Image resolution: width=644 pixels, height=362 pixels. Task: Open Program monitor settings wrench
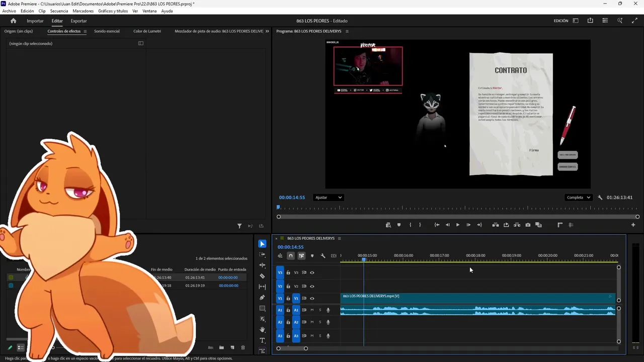click(600, 198)
